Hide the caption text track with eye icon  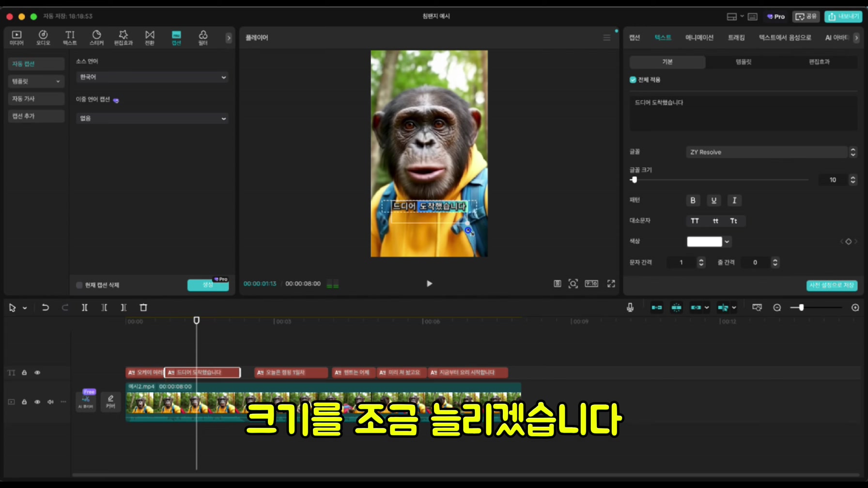click(37, 372)
